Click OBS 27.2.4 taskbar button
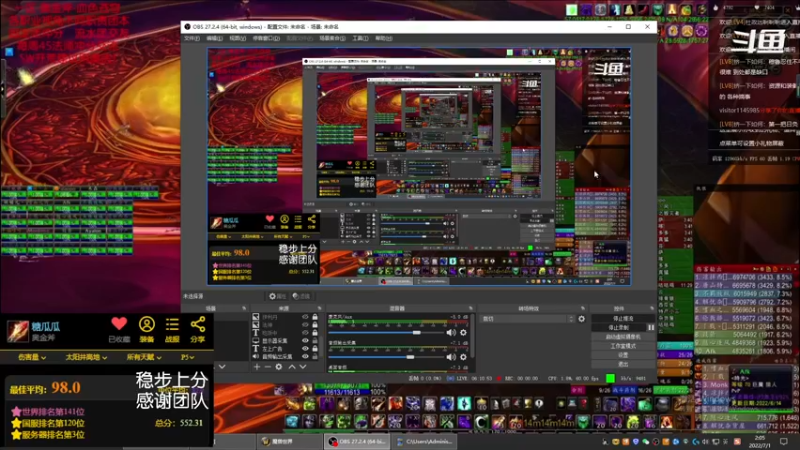The width and height of the screenshot is (800, 450). (x=356, y=441)
